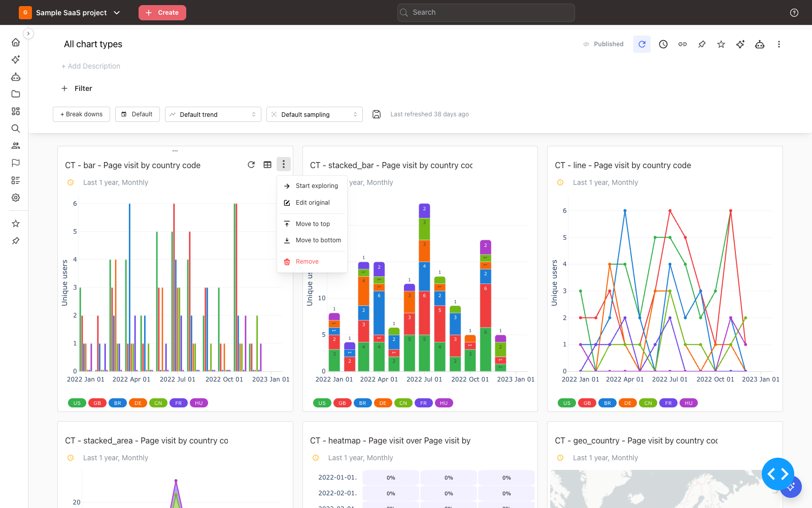
Task: Reload the CT - bar chart card
Action: pos(251,165)
